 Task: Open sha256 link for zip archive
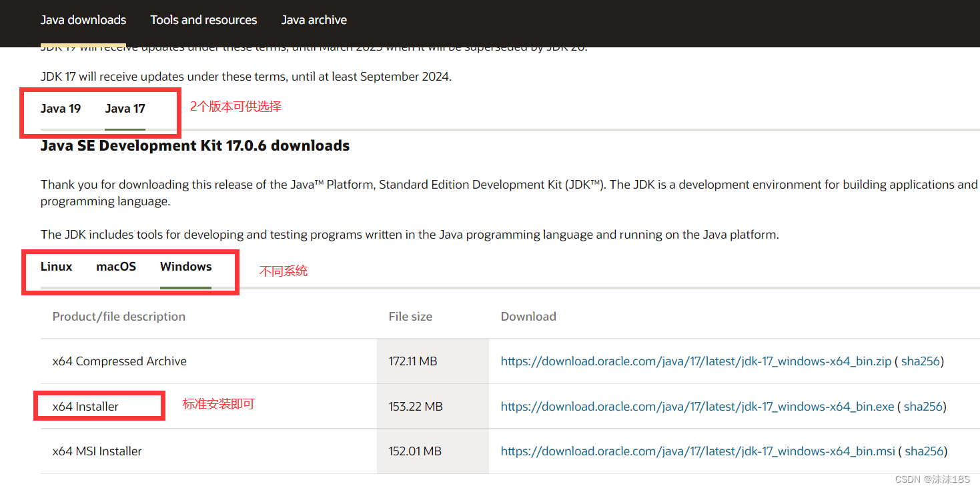(921, 361)
